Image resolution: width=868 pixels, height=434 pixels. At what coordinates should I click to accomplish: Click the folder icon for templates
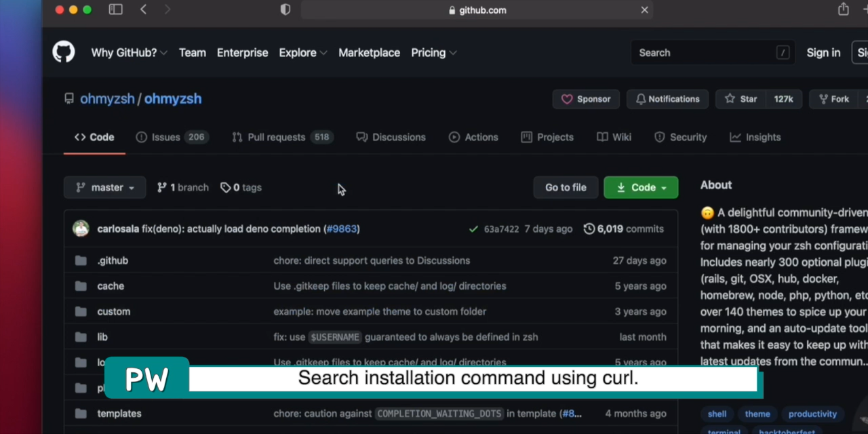pos(81,414)
